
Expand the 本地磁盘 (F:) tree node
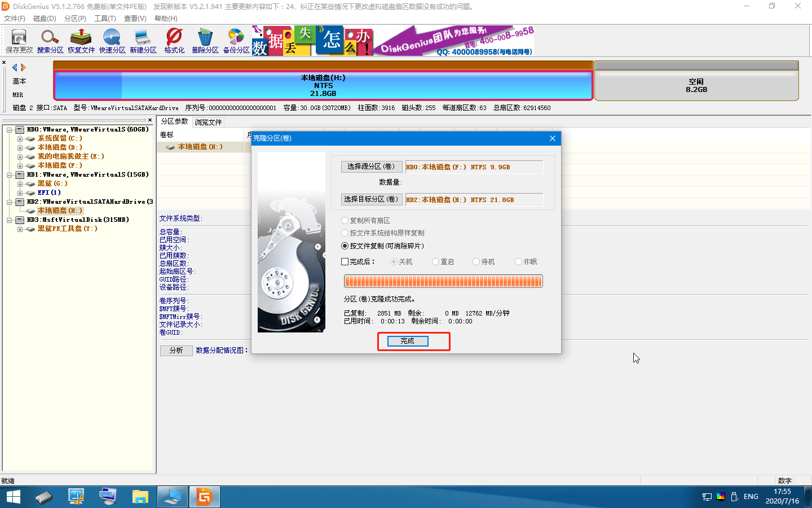20,166
